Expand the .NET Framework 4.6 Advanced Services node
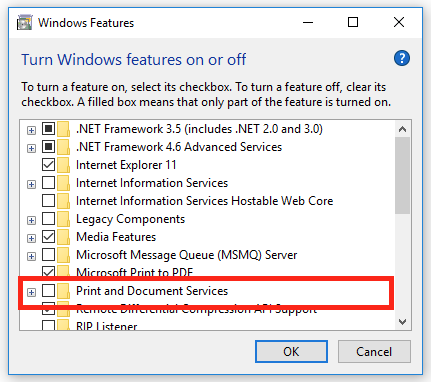The image size is (431, 382). pyautogui.click(x=31, y=148)
